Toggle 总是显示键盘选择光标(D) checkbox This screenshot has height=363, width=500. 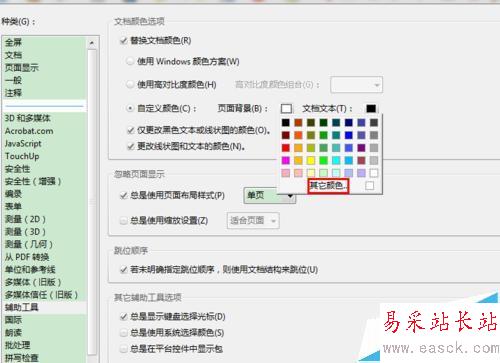pos(124,316)
